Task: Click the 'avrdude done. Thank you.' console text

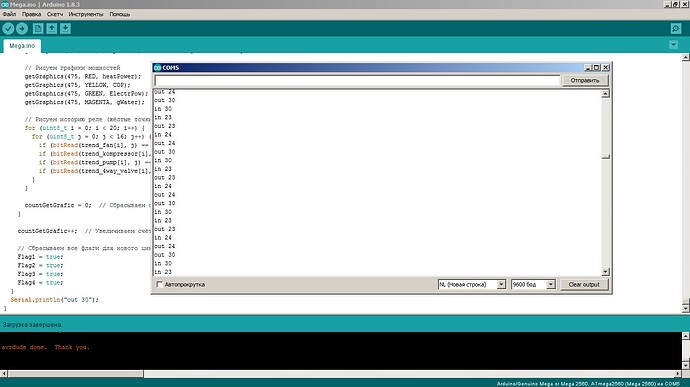Action: tap(45, 347)
